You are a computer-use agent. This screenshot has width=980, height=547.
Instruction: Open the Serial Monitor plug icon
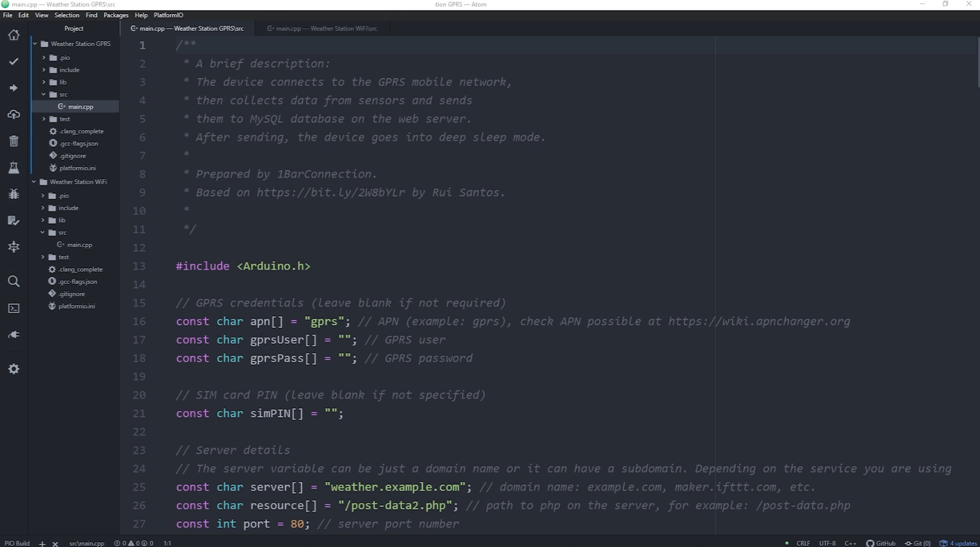(x=13, y=334)
